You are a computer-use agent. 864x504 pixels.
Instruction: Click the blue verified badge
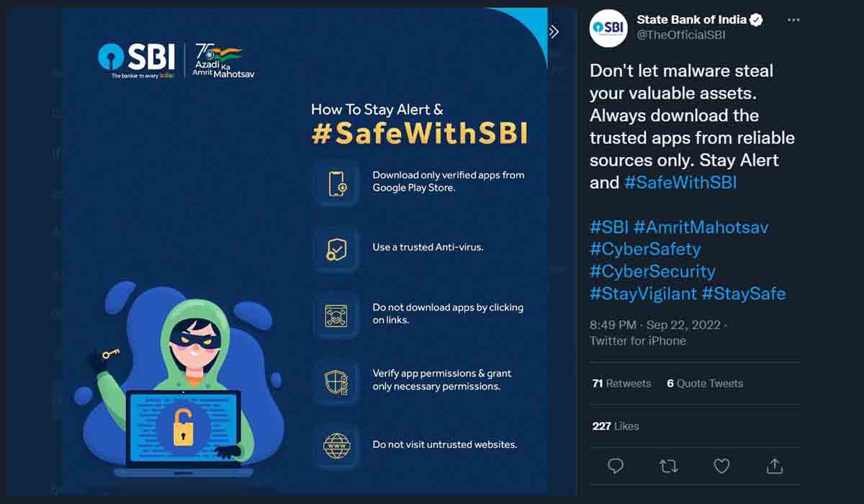point(756,20)
